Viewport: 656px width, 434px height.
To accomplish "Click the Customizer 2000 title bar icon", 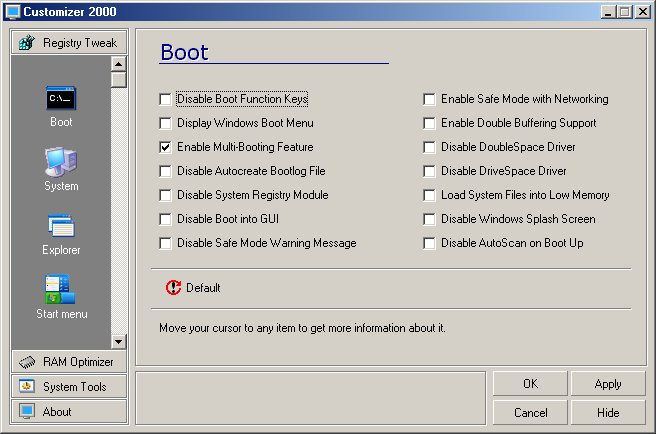I will [x=13, y=12].
